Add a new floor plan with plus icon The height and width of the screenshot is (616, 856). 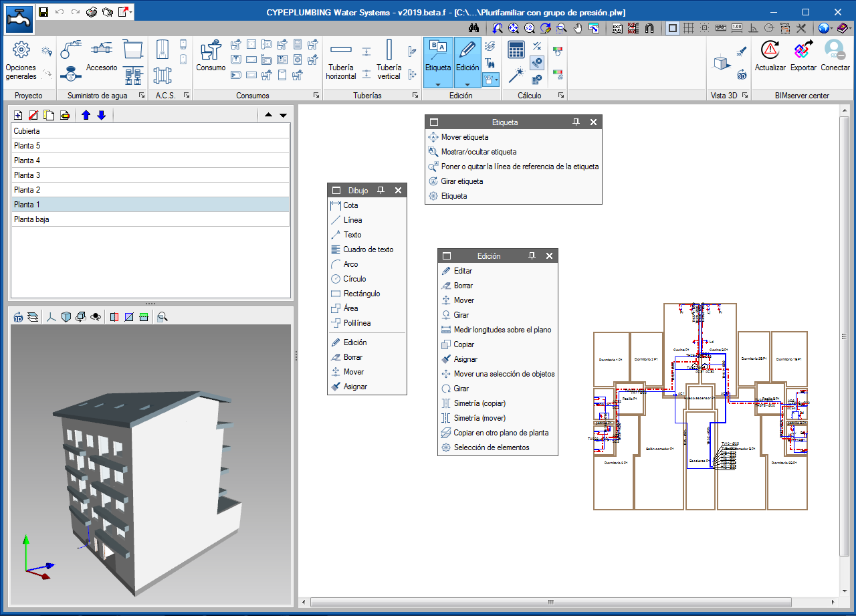[x=18, y=115]
